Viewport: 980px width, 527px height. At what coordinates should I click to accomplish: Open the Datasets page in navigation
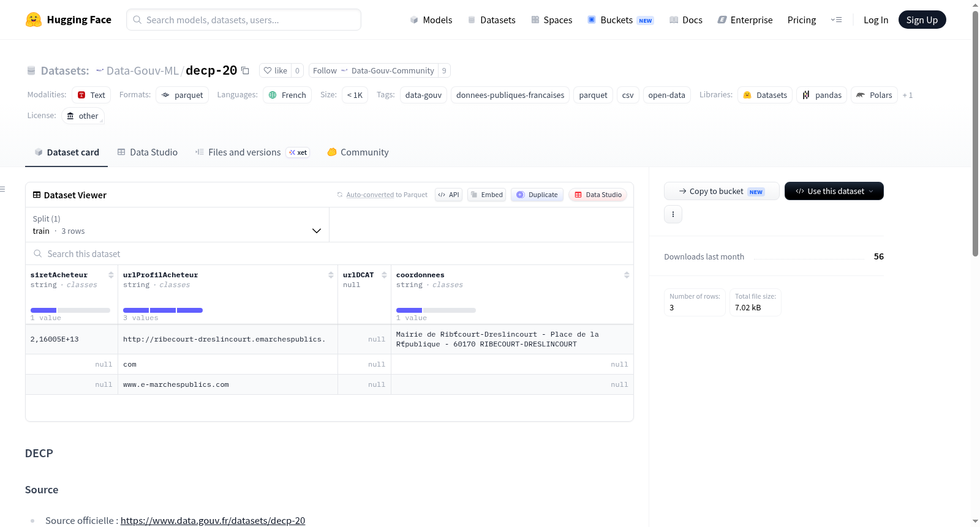492,20
